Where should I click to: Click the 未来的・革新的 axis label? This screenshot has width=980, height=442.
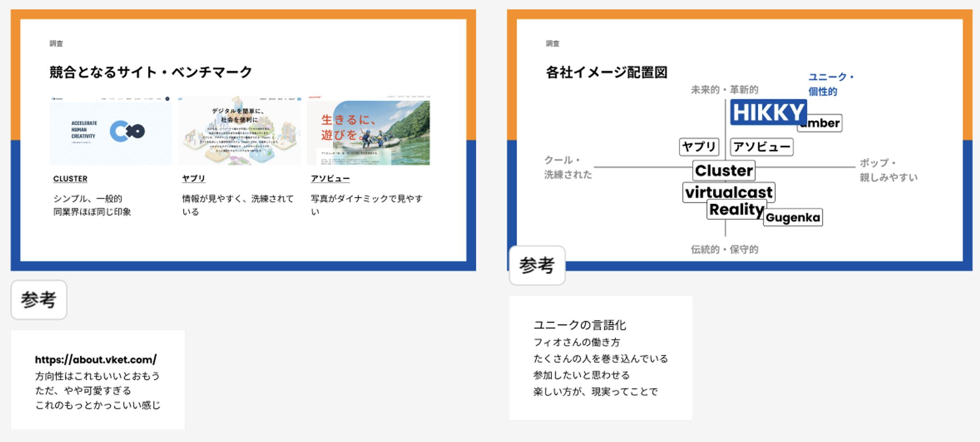click(725, 90)
